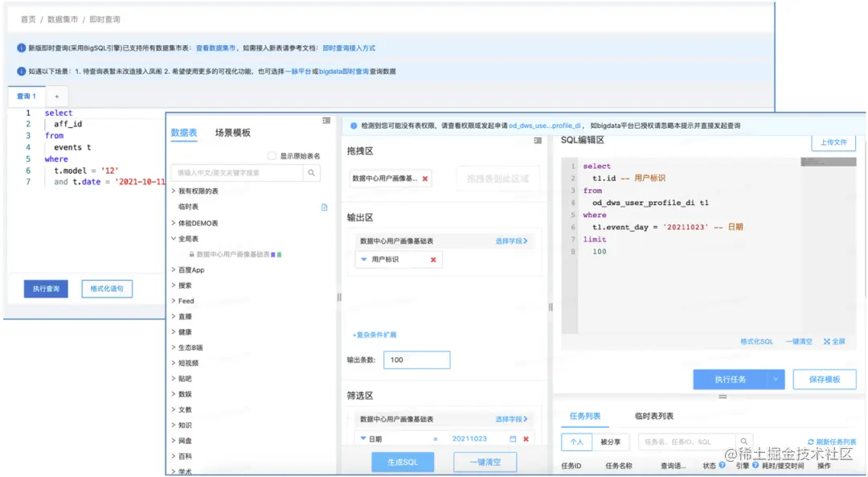Screen dimensions: 868x477
Task: Open the 执行任务 dropdown arrow
Action: pyautogui.click(x=773, y=379)
